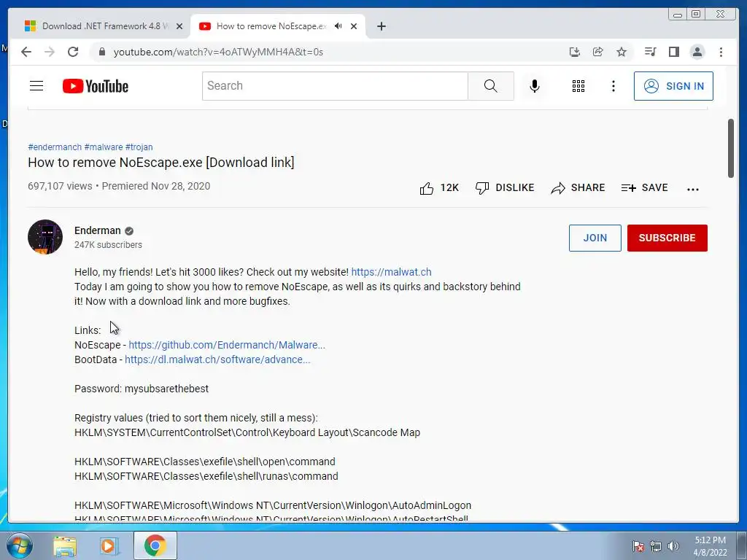This screenshot has height=560, width=747.
Task: Open Chrome profile avatar
Action: point(697,52)
